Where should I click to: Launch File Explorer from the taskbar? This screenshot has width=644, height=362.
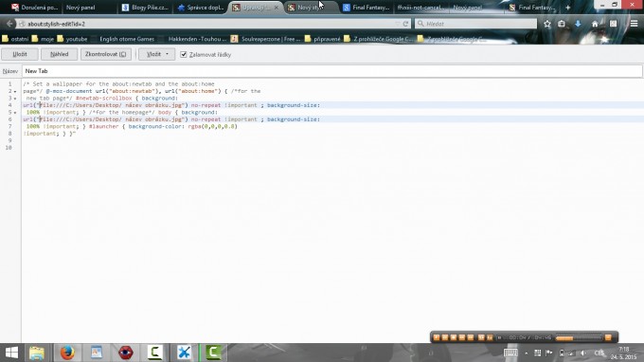(x=37, y=353)
